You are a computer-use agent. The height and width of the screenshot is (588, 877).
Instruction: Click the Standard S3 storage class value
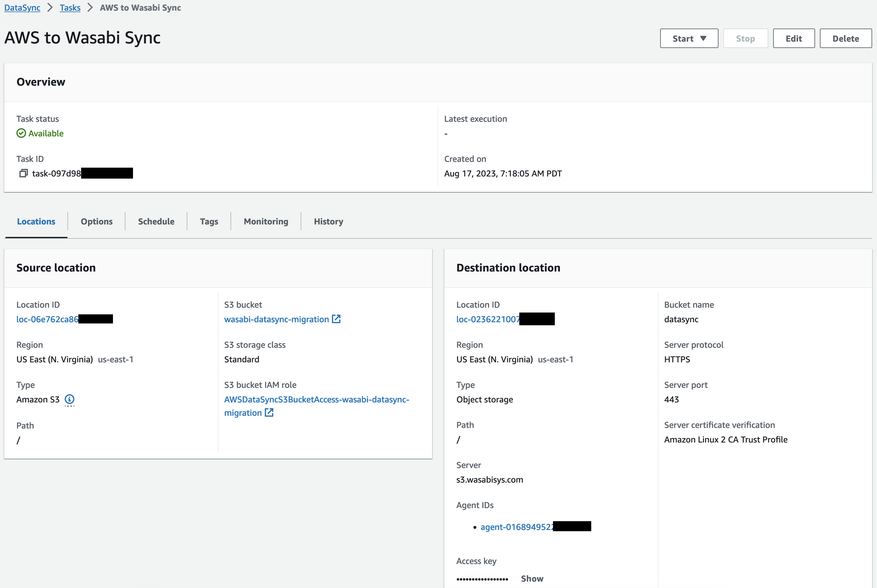click(242, 359)
